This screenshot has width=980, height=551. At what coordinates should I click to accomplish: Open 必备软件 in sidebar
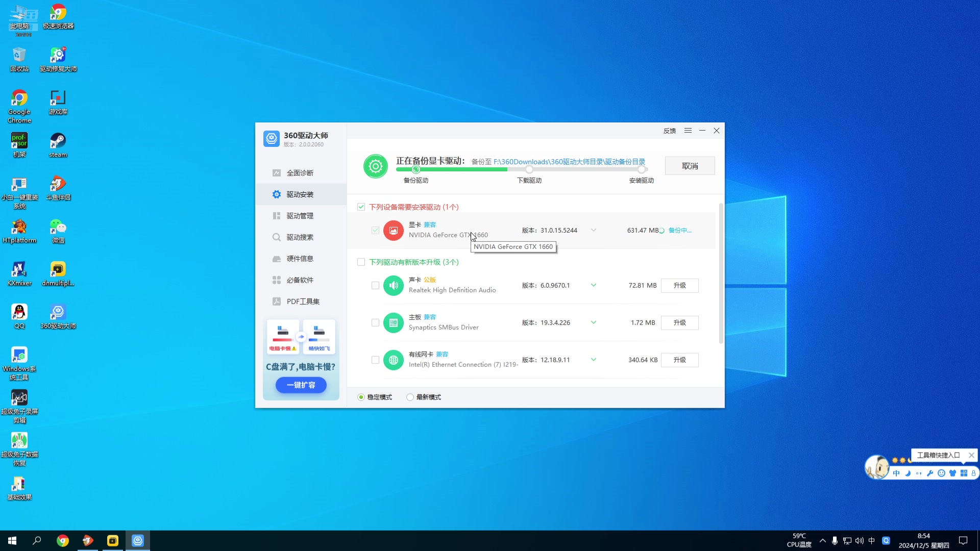[x=301, y=280]
